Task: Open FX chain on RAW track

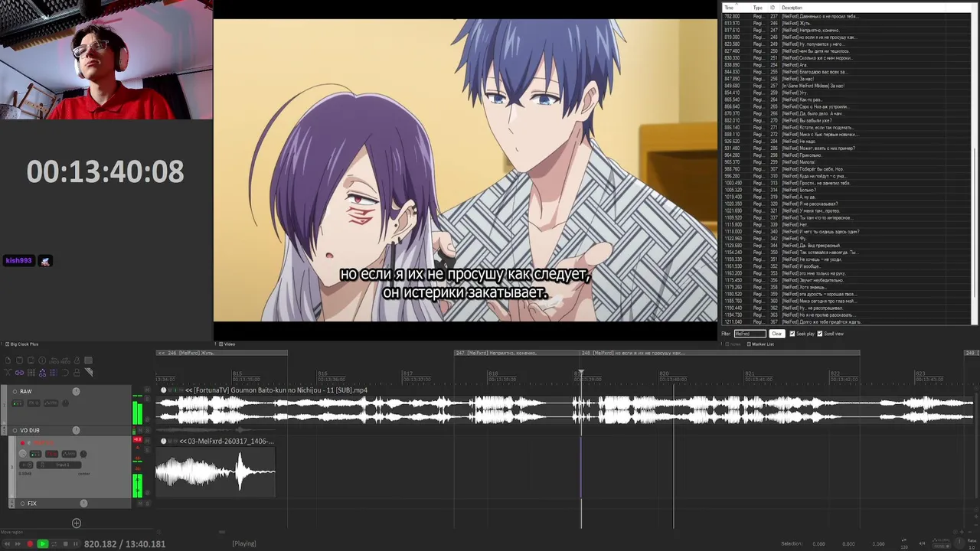Action: [x=34, y=403]
